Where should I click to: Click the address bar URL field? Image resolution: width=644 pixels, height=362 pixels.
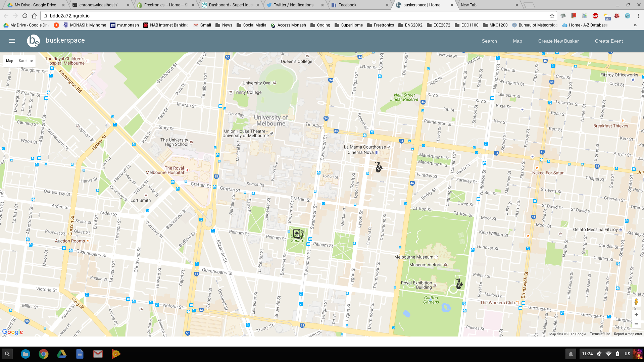tap(295, 16)
